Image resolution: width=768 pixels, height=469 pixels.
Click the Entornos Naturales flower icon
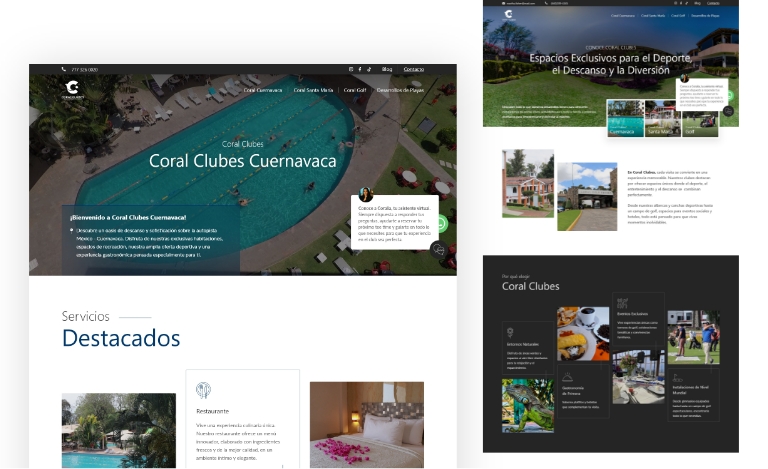pyautogui.click(x=510, y=333)
